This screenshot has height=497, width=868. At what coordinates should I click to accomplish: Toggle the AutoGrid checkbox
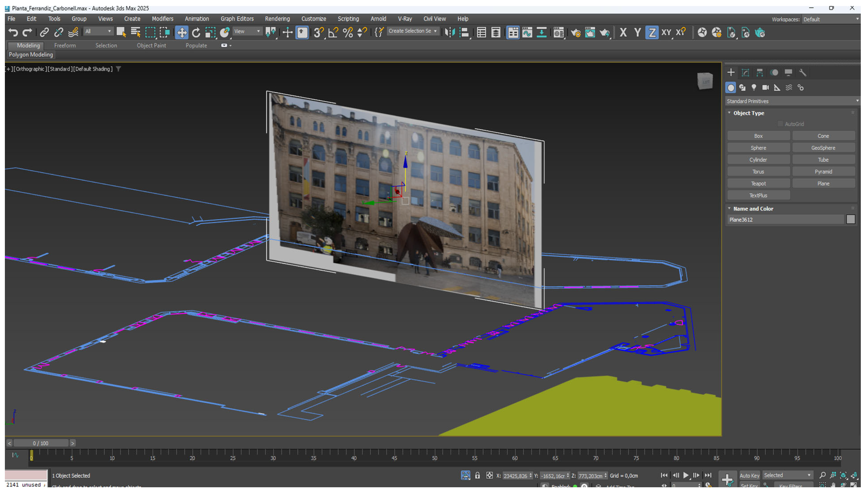(x=780, y=124)
